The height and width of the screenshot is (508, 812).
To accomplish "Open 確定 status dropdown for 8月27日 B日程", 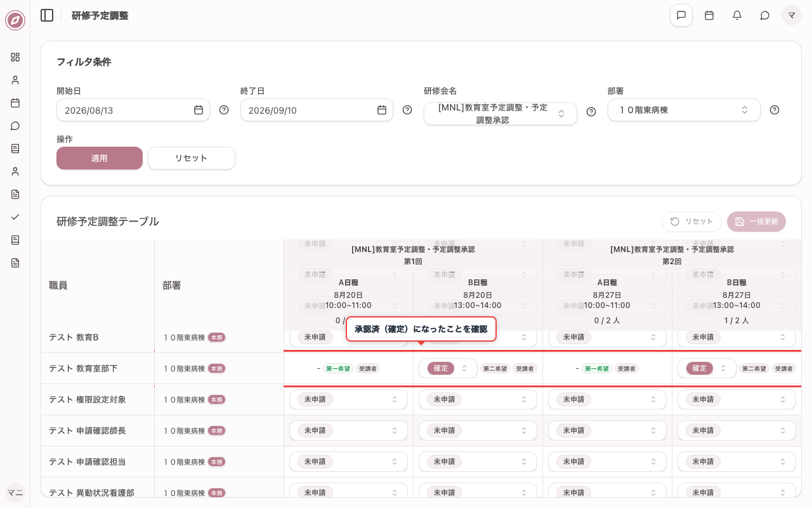I will pyautogui.click(x=707, y=368).
